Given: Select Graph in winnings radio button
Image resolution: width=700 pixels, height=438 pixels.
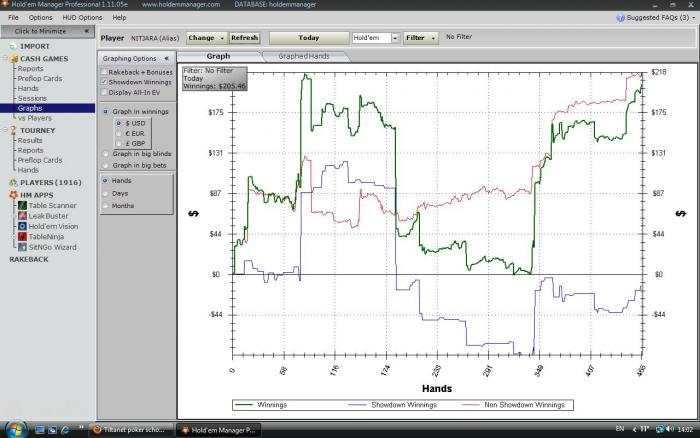Looking at the screenshot, I should click(106, 112).
